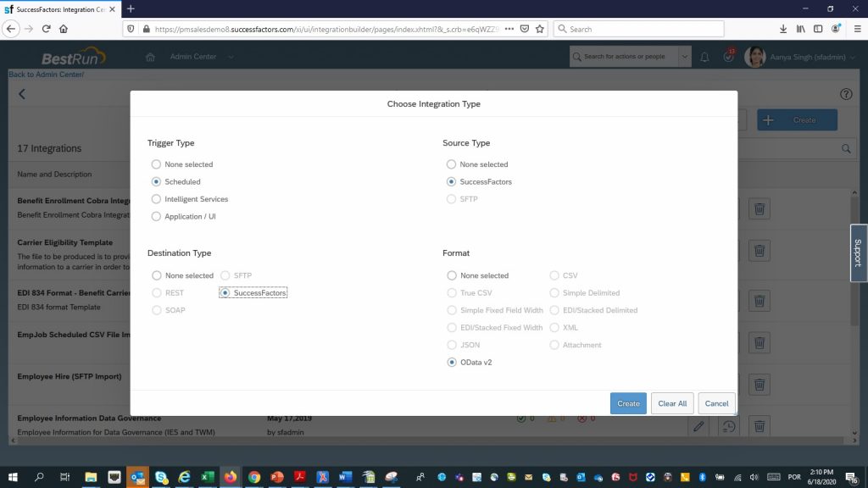Delete Benefit Enrollment Cobra integration via trash icon
Viewport: 868px width, 488px height.
coord(759,209)
